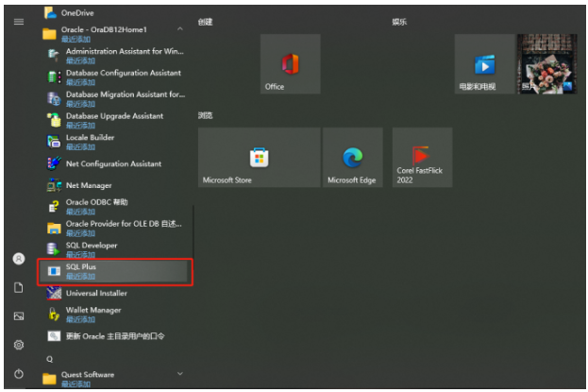Screen dimensions: 588x392
Task: Open the Photos flower thumbnail tile
Action: point(547,64)
